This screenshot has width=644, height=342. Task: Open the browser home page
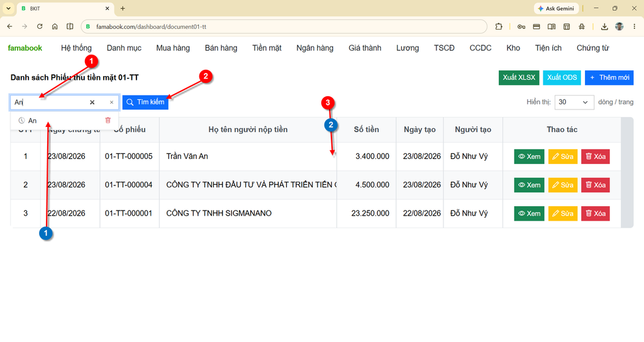55,26
